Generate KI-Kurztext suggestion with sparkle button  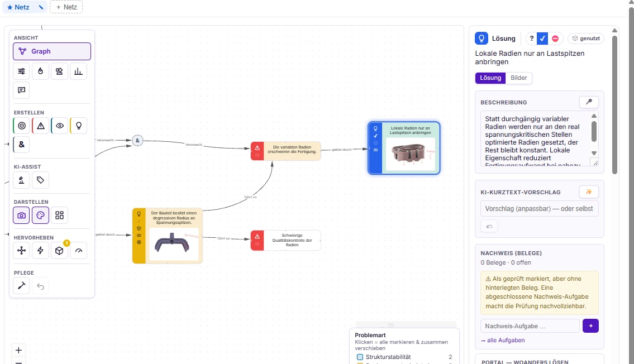589,192
